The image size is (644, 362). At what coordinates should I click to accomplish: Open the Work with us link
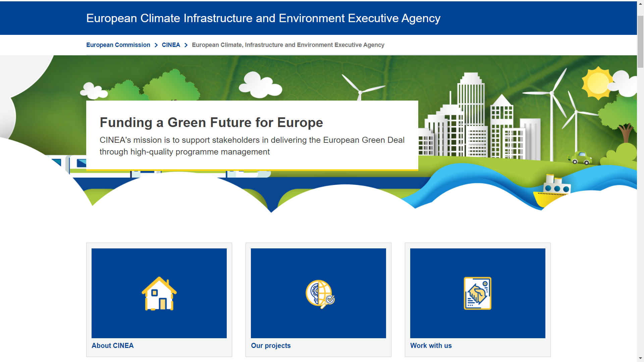431,346
